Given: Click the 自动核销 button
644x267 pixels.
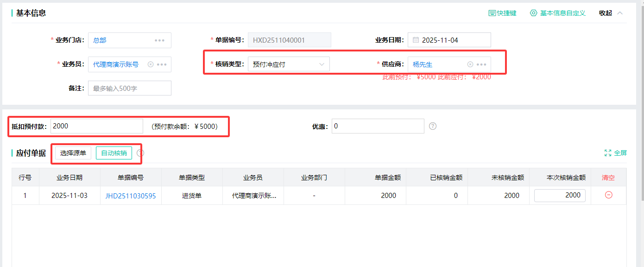Looking at the screenshot, I should [x=114, y=153].
